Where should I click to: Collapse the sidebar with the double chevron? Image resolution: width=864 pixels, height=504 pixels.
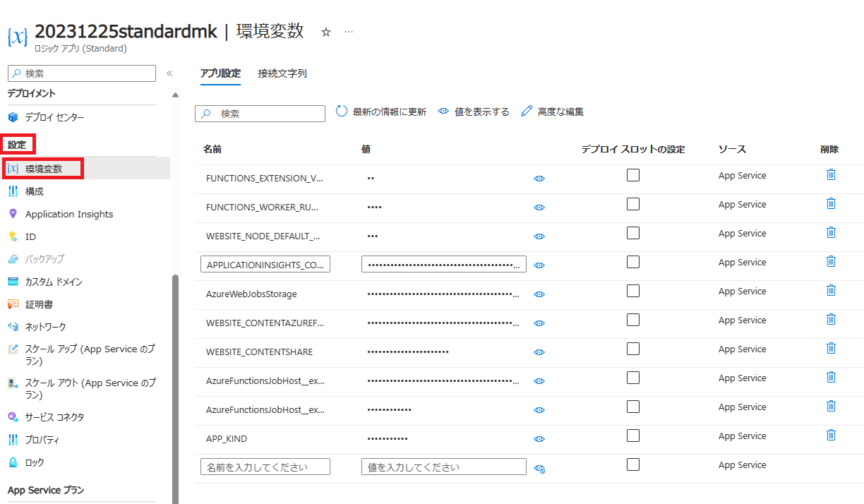point(169,73)
